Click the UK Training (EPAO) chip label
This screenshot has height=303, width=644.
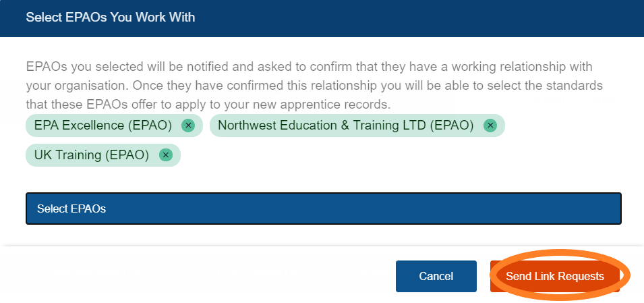pyautogui.click(x=91, y=155)
